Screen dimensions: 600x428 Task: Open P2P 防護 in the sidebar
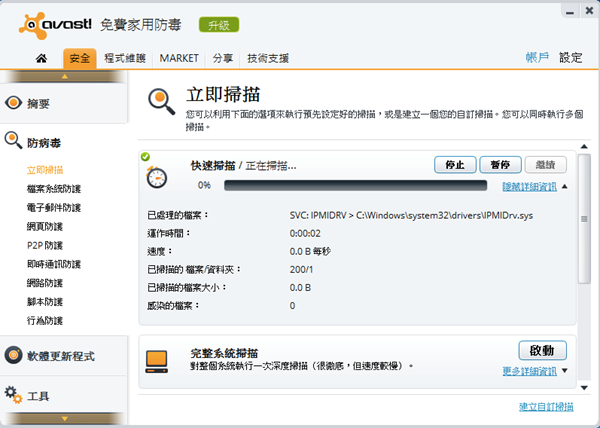(45, 245)
